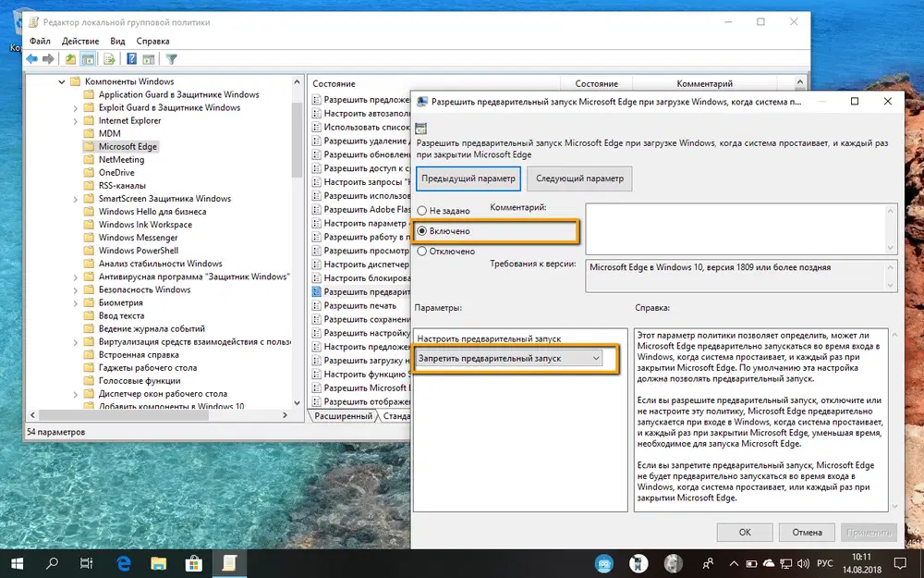The image size is (924, 578).
Task: Collapse the Компоненты Windows tree branch
Action: [62, 81]
